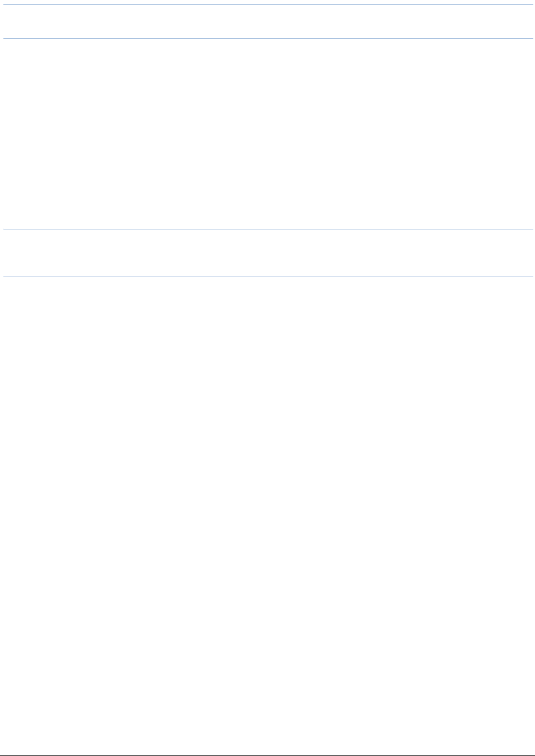Click large empty area below fourth blue line
The image size is (535, 756).
click(269, 515)
